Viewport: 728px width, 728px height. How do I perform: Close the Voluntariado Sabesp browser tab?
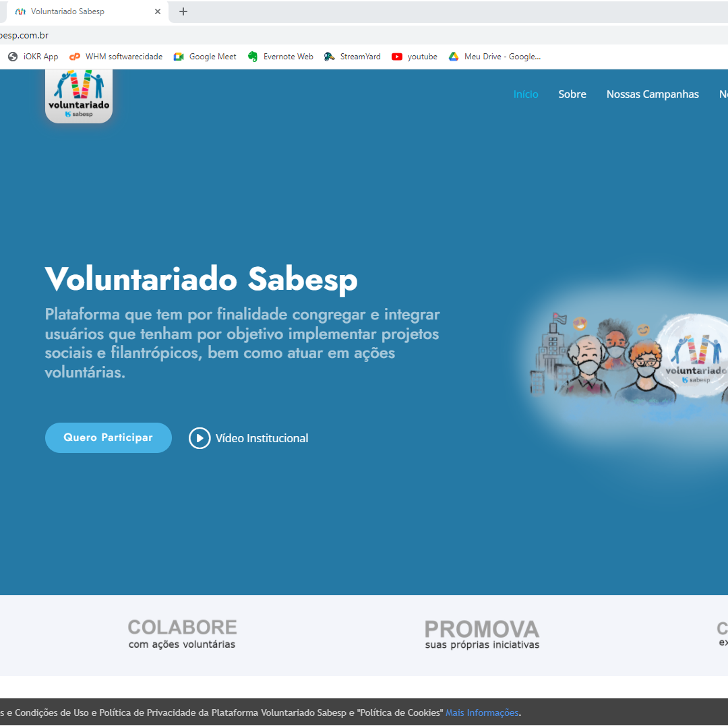(x=158, y=11)
